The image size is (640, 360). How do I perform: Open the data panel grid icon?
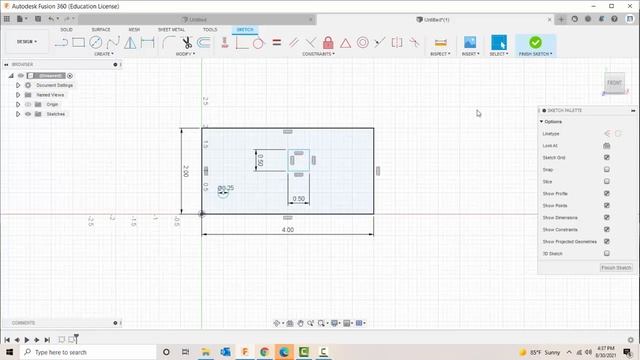(7, 19)
